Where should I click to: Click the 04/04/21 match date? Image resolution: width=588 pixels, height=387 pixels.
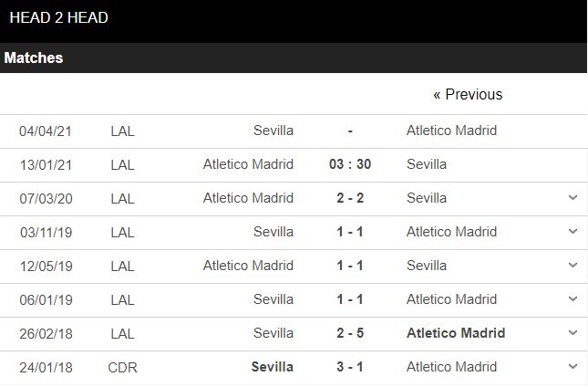point(46,131)
